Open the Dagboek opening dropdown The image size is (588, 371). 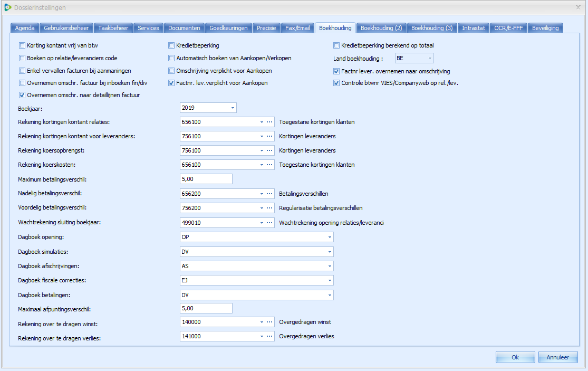click(329, 237)
